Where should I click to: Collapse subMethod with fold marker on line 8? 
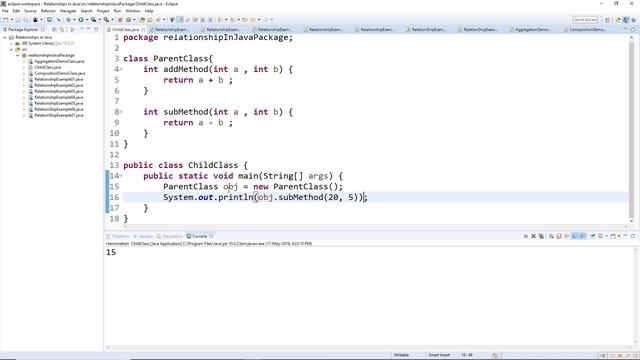121,112
